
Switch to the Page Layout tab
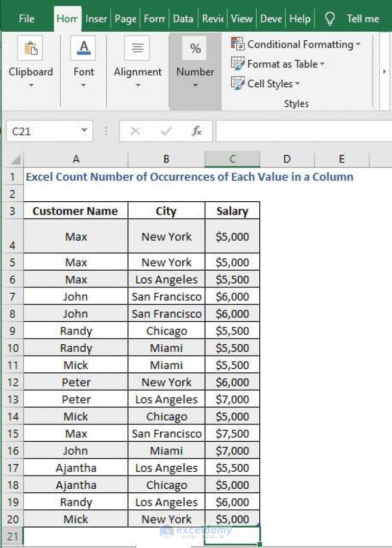click(x=126, y=18)
